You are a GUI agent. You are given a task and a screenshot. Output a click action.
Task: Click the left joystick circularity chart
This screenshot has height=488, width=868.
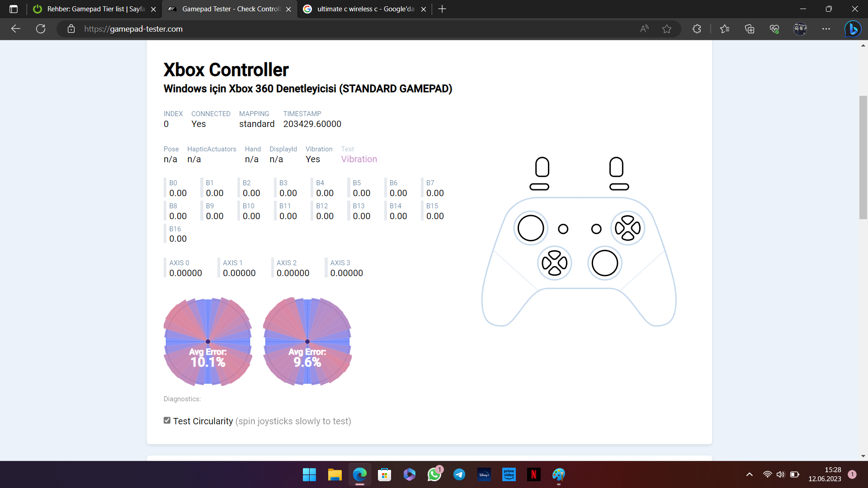208,342
